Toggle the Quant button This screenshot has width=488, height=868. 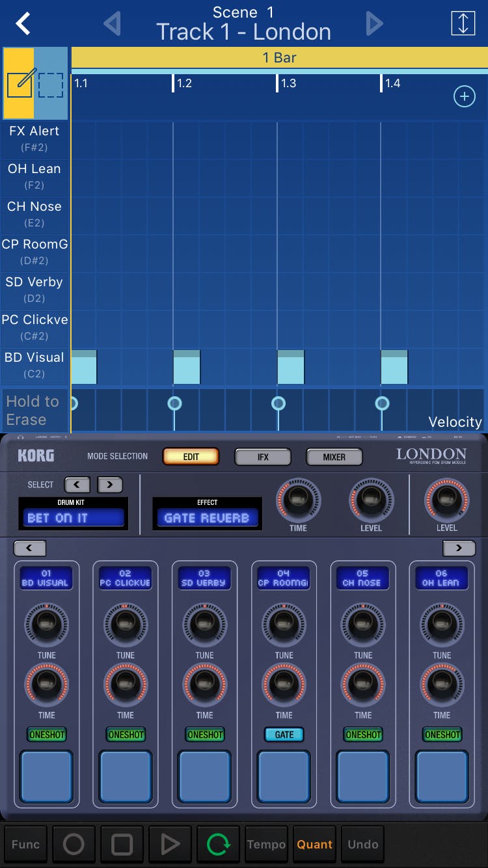(x=314, y=845)
